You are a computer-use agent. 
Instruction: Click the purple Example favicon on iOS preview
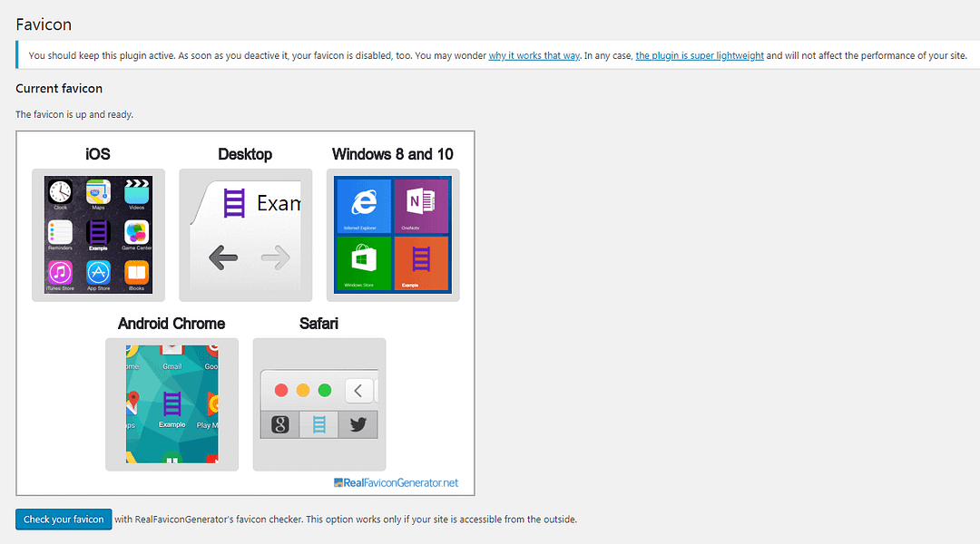(x=97, y=232)
